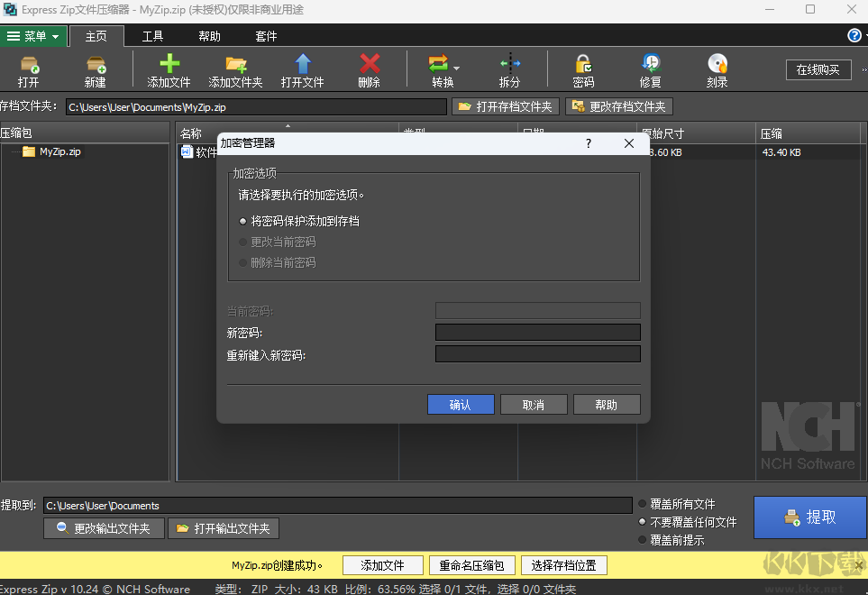The width and height of the screenshot is (868, 595).
Task: Click inside the 新密码 password field
Action: pyautogui.click(x=537, y=332)
